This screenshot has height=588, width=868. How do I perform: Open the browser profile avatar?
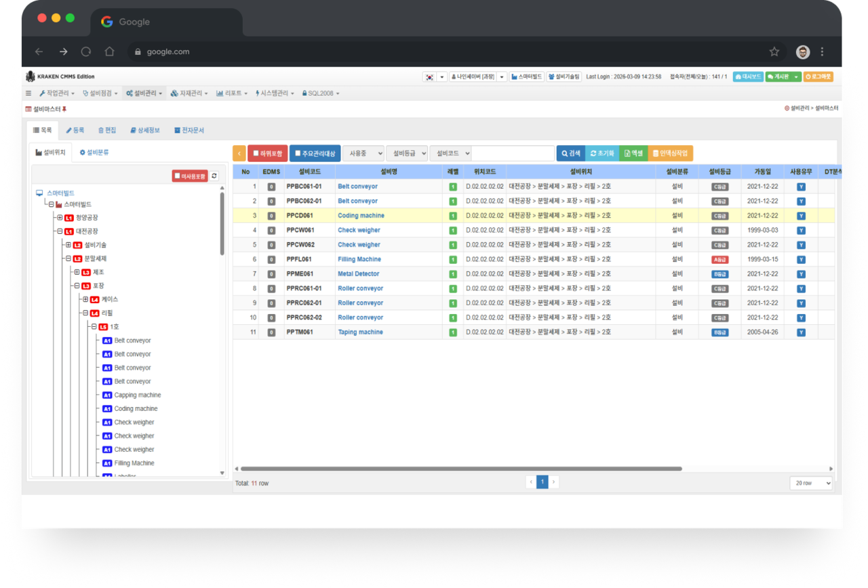tap(803, 52)
